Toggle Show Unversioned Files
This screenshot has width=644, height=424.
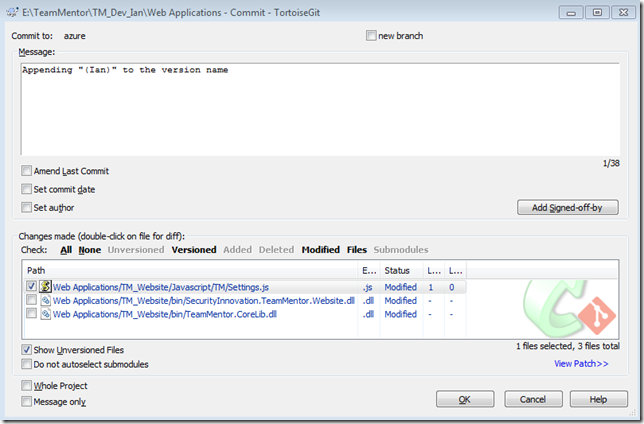point(26,350)
